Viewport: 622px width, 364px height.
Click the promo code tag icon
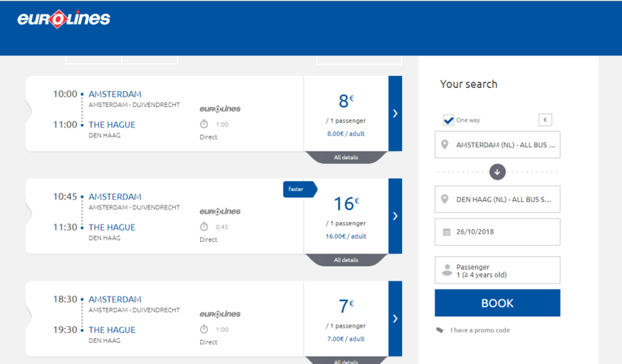coord(439,330)
